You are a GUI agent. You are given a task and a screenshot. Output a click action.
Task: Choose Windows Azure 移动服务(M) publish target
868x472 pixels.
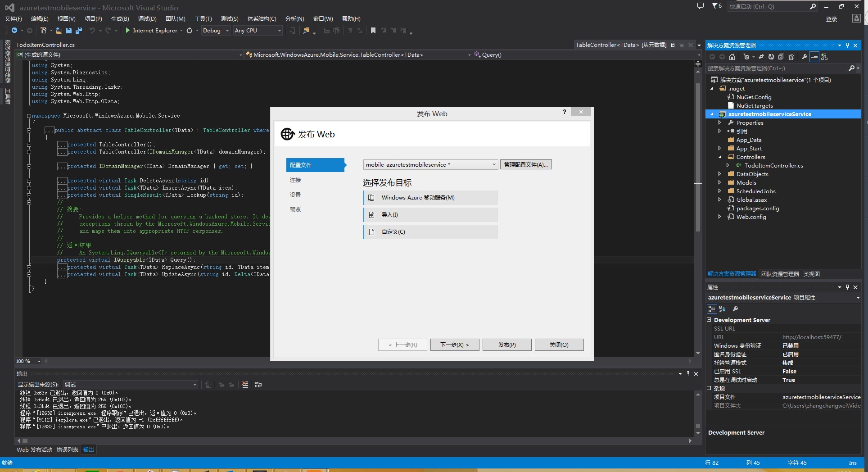tap(430, 197)
